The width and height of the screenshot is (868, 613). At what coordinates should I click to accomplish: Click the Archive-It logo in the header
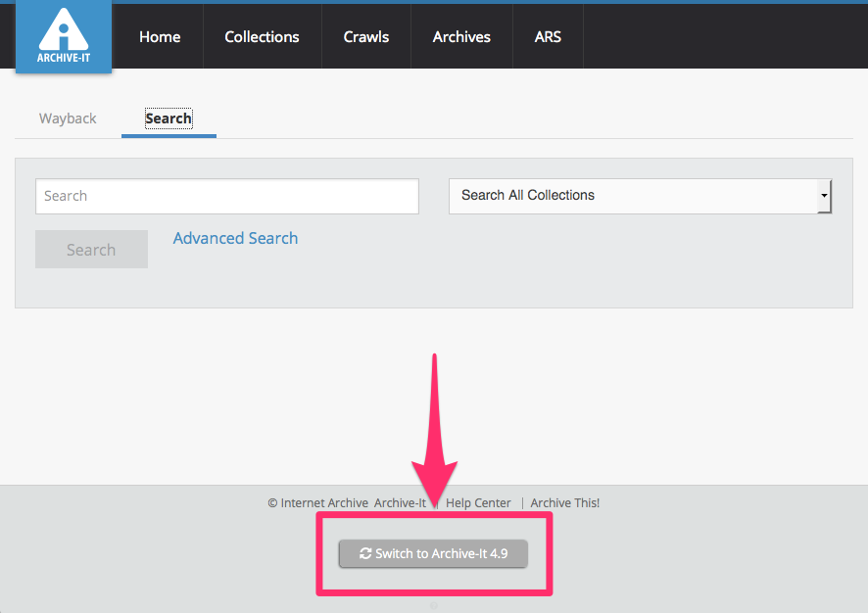pyautogui.click(x=64, y=37)
